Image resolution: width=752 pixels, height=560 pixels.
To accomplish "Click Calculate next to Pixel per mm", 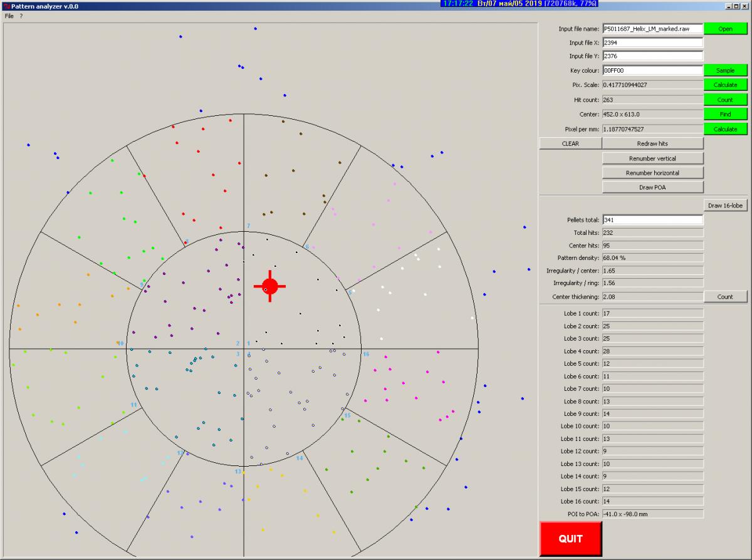I will pyautogui.click(x=725, y=129).
